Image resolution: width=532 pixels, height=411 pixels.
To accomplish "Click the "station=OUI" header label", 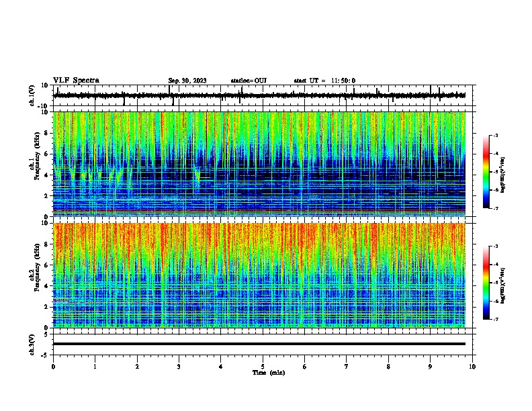I will [249, 81].
